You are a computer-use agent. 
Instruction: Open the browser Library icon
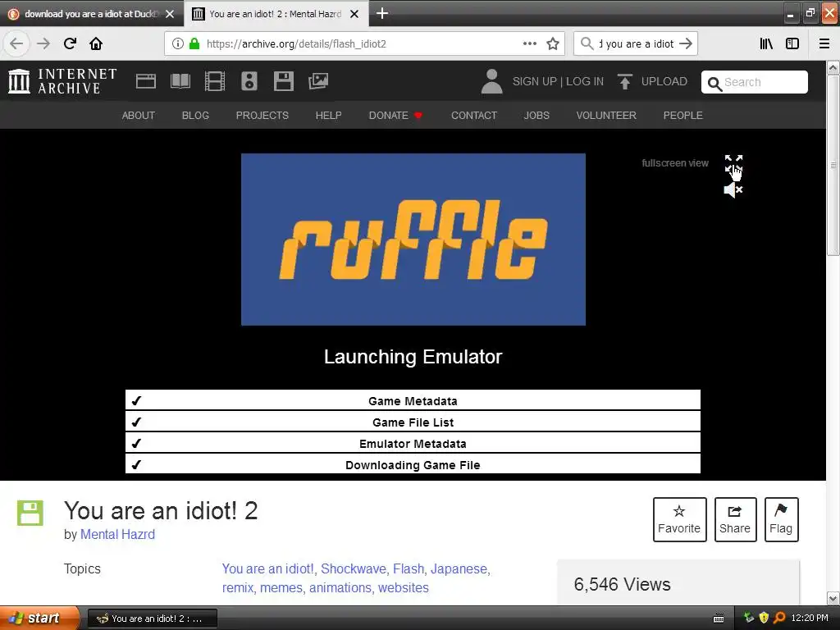pos(766,43)
